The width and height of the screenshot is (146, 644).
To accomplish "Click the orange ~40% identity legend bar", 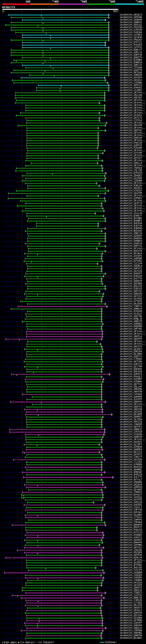I will pyautogui.click(x=45, y=4).
